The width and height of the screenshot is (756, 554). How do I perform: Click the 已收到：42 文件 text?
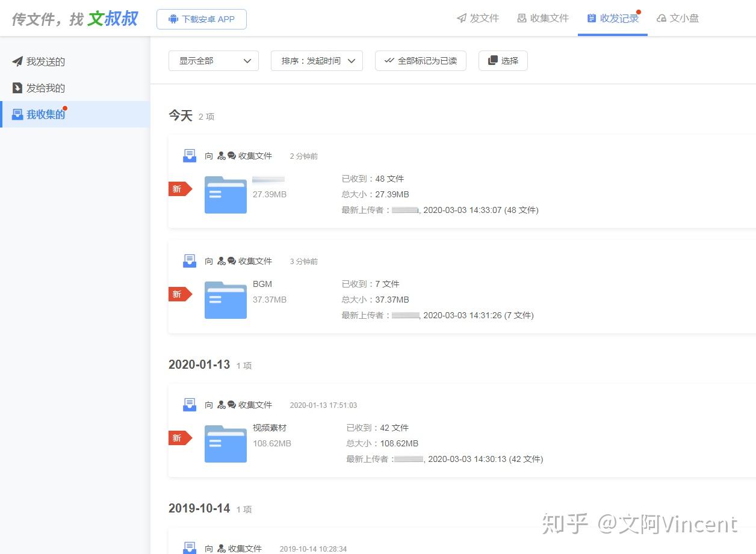pos(377,428)
